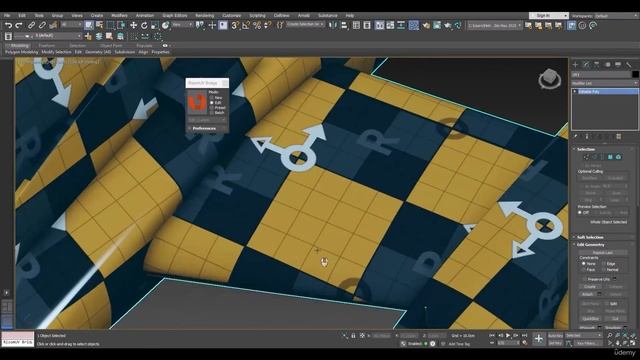Click the Redo arrow icon
Image resolution: width=640 pixels, height=360 pixels.
[19, 25]
